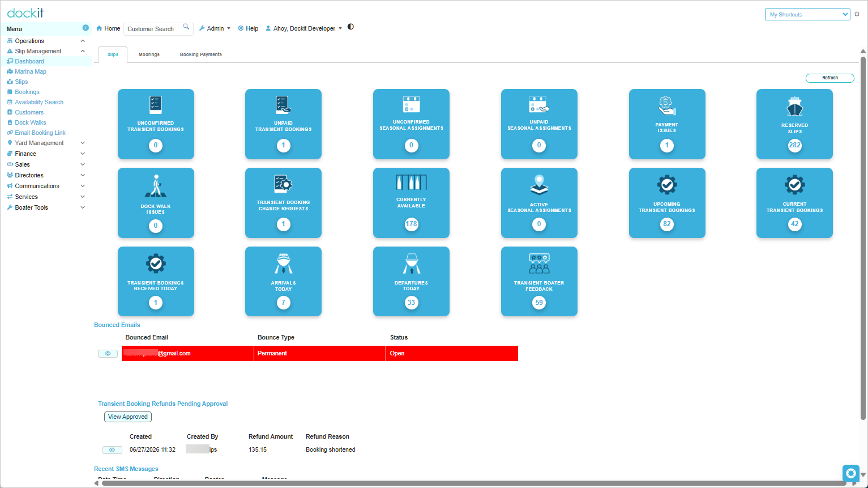Switch to the Slips tab

(113, 54)
